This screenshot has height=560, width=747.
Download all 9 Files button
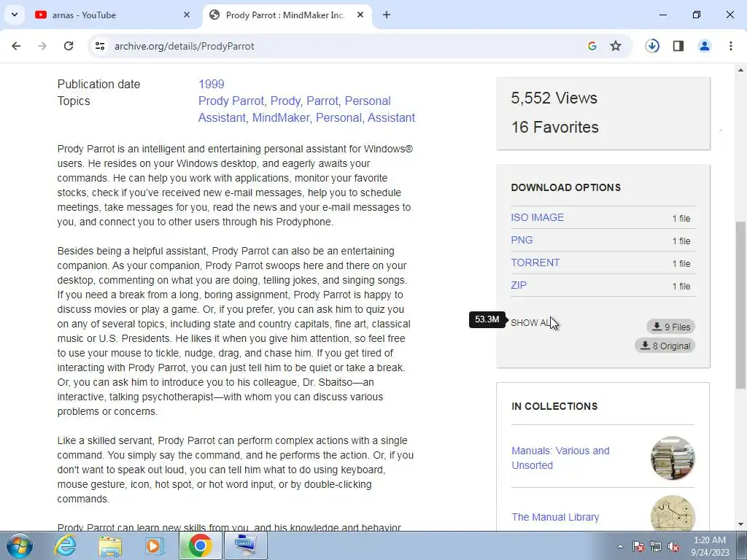tap(671, 327)
